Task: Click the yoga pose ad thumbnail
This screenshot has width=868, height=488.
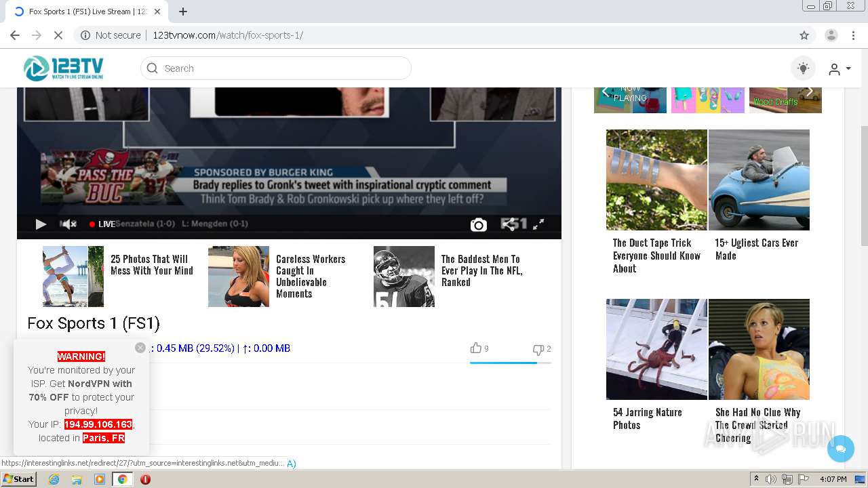Action: pos(73,277)
